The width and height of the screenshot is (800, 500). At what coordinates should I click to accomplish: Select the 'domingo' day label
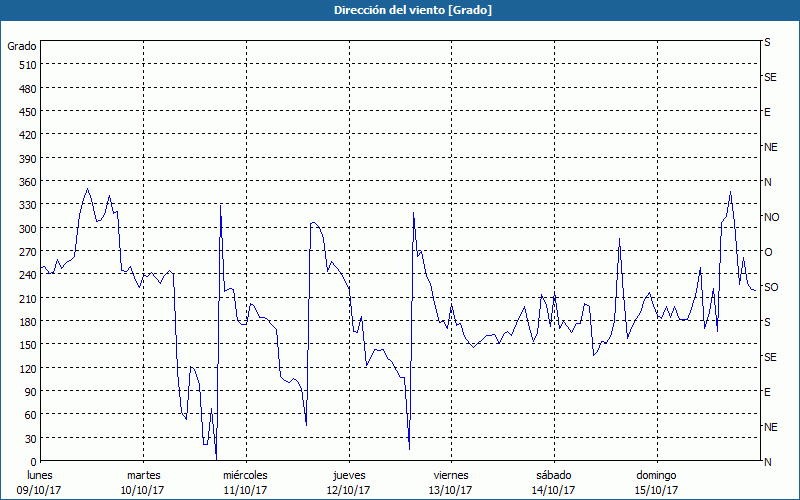pyautogui.click(x=656, y=475)
